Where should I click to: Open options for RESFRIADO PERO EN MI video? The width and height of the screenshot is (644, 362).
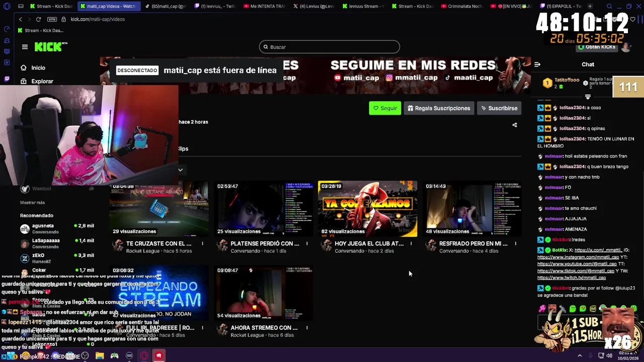tap(515, 244)
